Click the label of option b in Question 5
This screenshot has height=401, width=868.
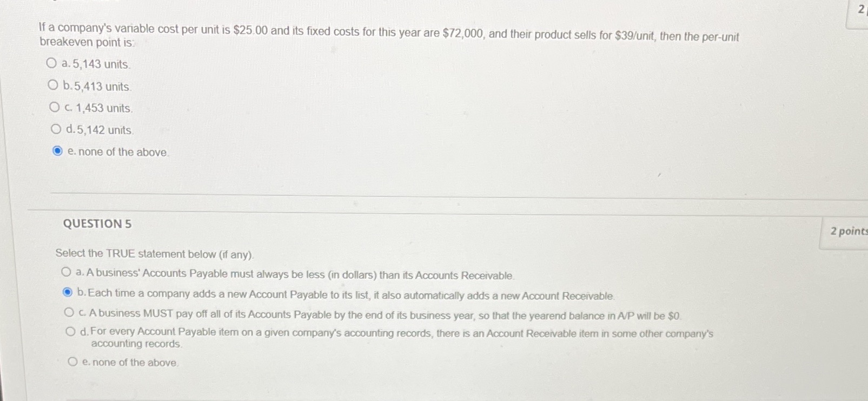pos(346,294)
